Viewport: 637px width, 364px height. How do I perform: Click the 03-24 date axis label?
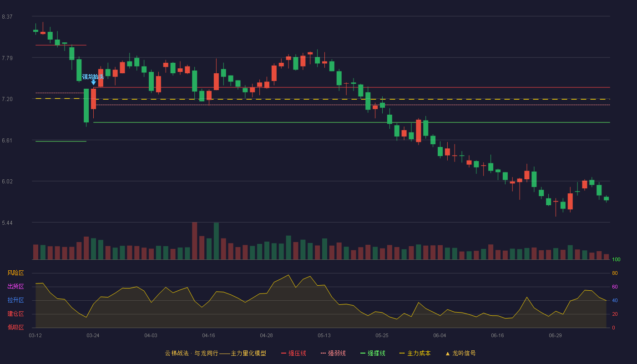93,335
